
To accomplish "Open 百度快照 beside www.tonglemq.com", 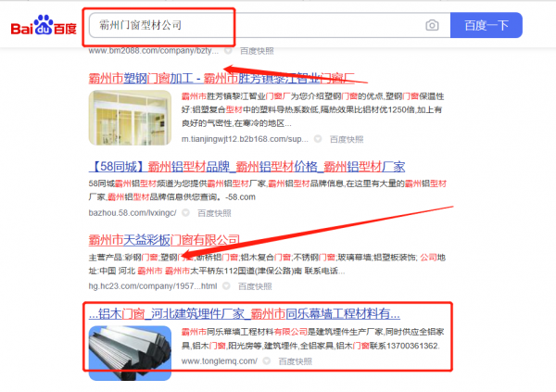I will (295, 361).
